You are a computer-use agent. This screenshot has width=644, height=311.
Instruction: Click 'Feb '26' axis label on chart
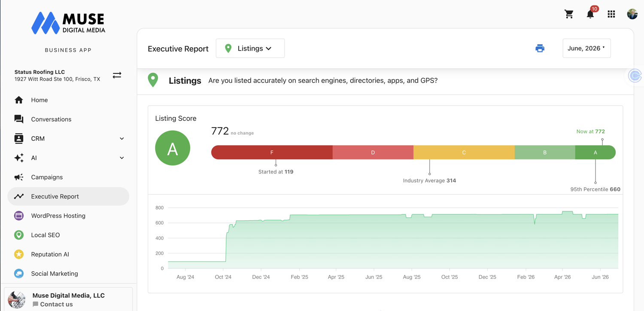pos(526,277)
